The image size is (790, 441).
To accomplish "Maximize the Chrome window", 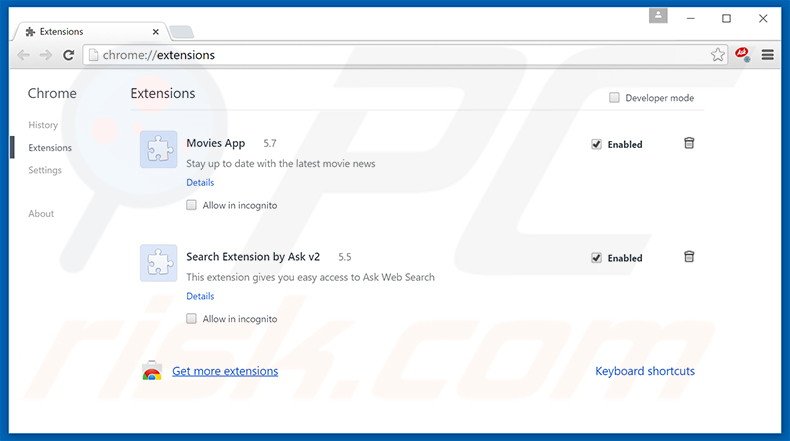I will pyautogui.click(x=726, y=19).
